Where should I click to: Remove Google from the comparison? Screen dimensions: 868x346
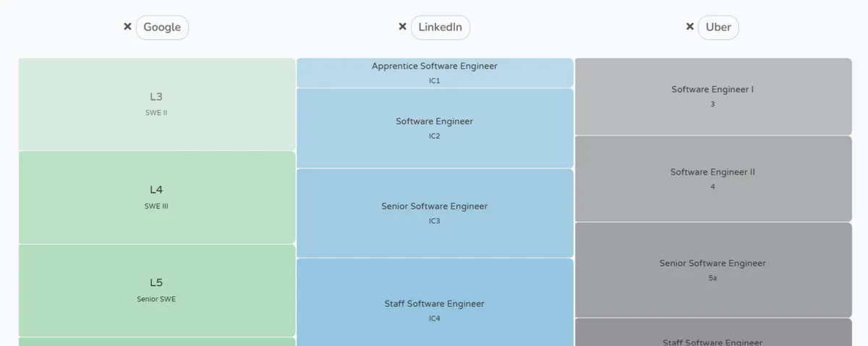tap(127, 27)
